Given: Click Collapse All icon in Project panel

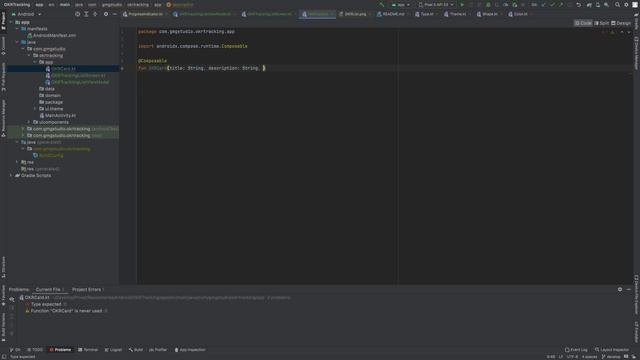Looking at the screenshot, I should click(95, 14).
